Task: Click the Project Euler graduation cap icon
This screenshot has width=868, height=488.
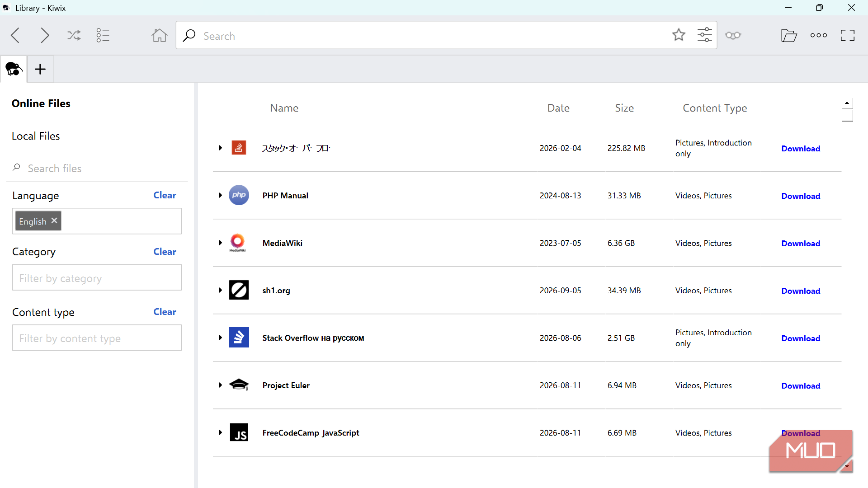Action: 239,385
